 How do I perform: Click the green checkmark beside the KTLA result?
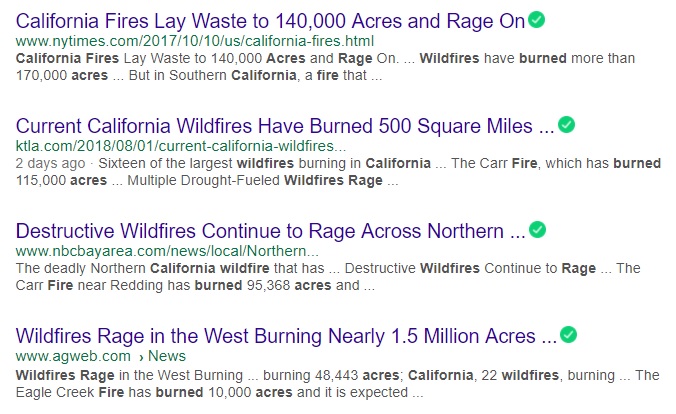click(x=567, y=125)
